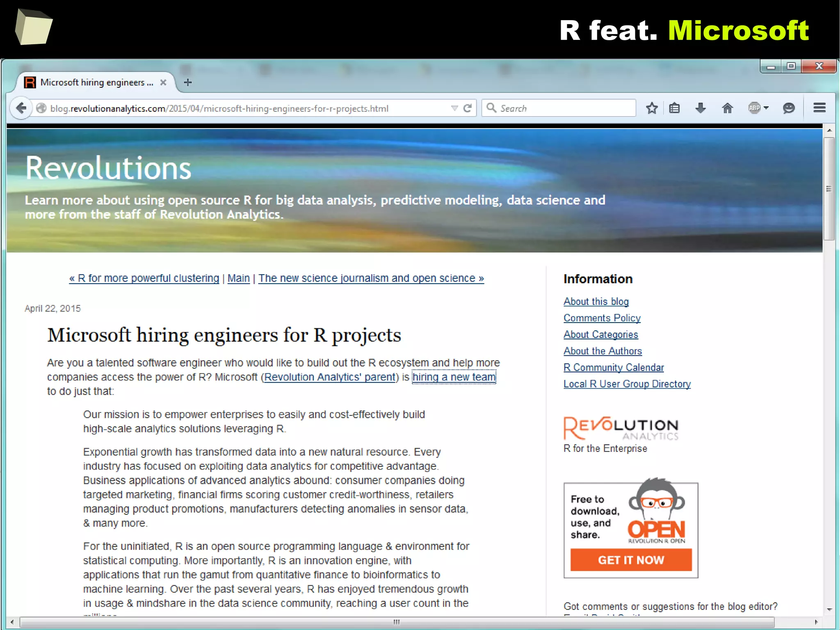Click the globe site identity icon
This screenshot has height=630, width=840.
click(41, 108)
